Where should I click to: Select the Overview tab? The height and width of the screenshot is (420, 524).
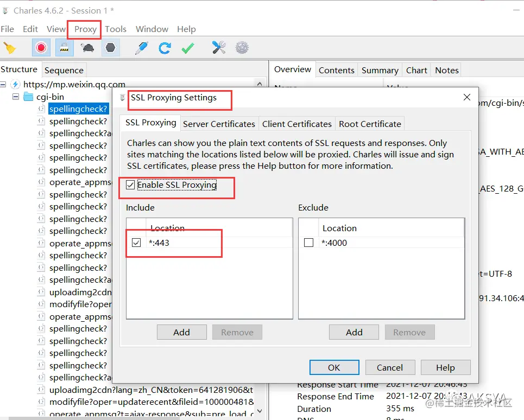coord(293,69)
